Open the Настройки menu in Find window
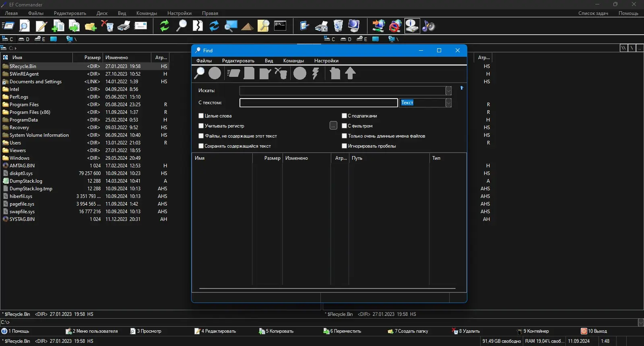The height and width of the screenshot is (346, 644). pos(326,61)
